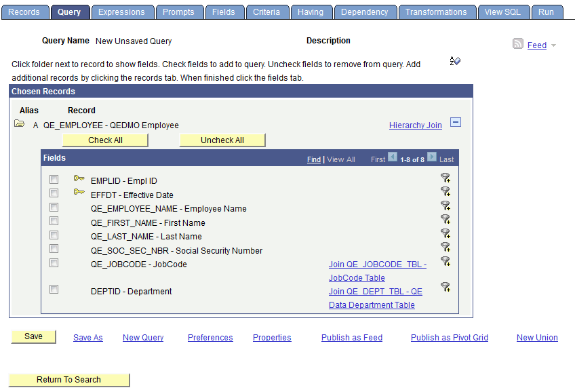The width and height of the screenshot is (575, 392).
Task: Open the Feed dropdown arrow
Action: tap(554, 45)
